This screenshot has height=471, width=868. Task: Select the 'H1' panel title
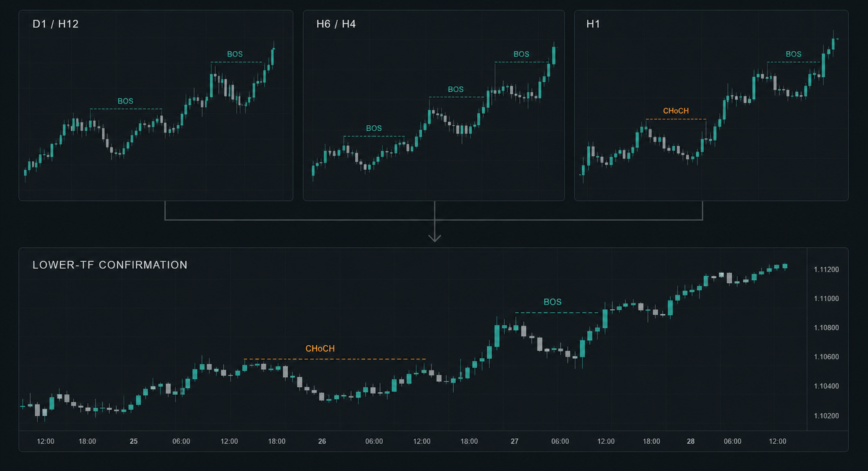click(x=593, y=25)
